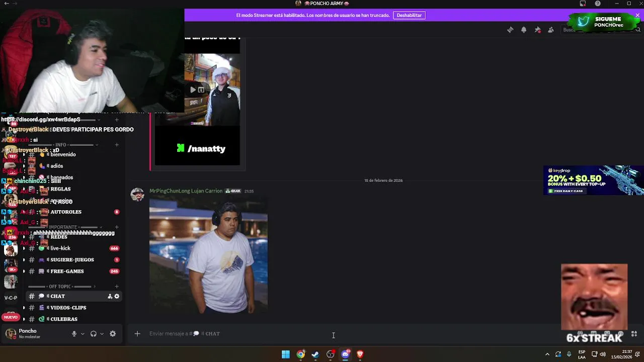Viewport: 644px width, 362px height.
Task: Open the VIDEOS-CLIPS channel
Action: 73,308
